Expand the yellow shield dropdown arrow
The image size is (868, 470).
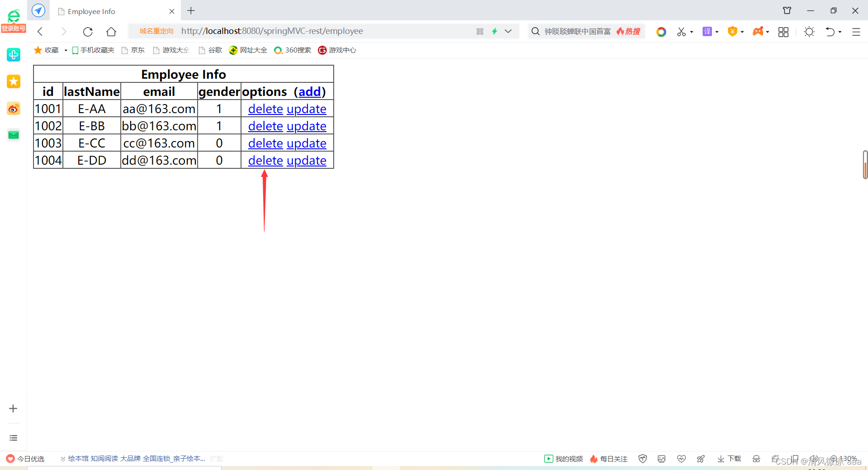click(742, 32)
